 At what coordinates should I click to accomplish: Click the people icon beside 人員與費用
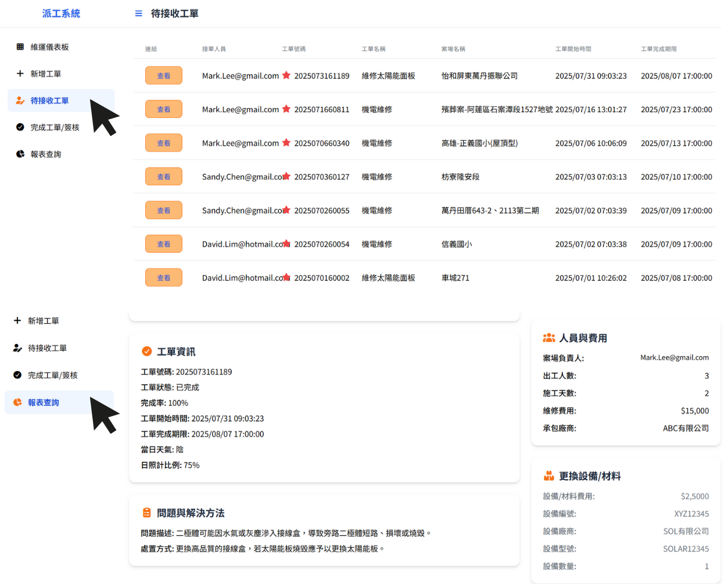(x=548, y=338)
